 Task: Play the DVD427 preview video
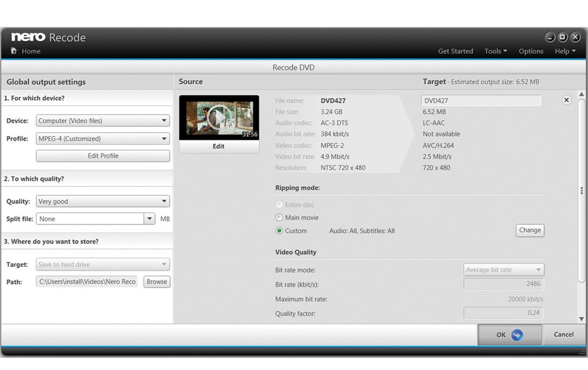(219, 117)
